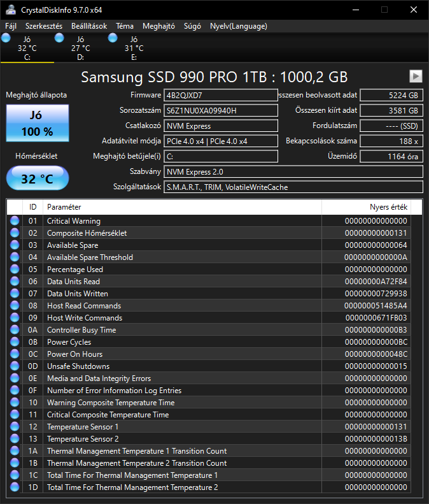Click status orb of Available Spare row
Screen dimensions: 429x504
click(x=15, y=245)
